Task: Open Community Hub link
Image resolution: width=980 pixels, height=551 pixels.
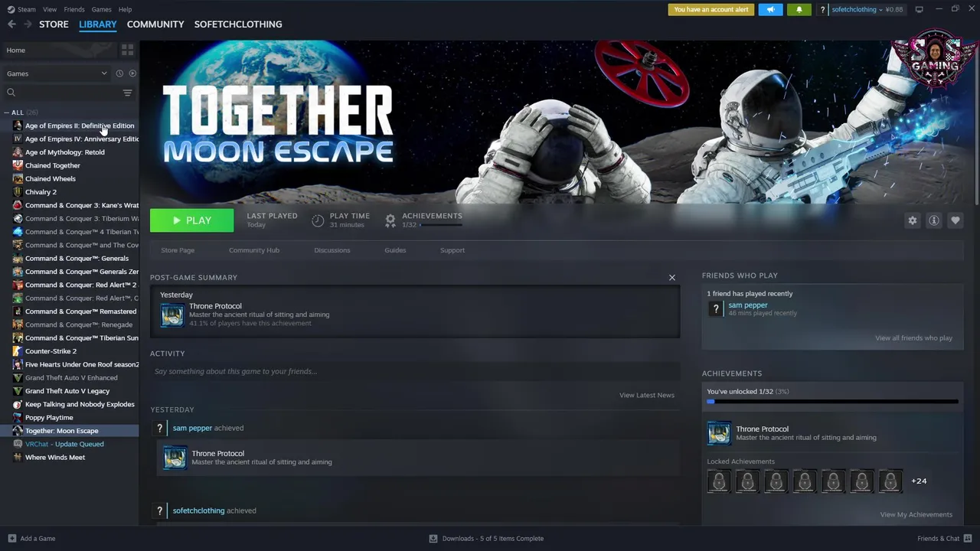Action: tap(254, 250)
